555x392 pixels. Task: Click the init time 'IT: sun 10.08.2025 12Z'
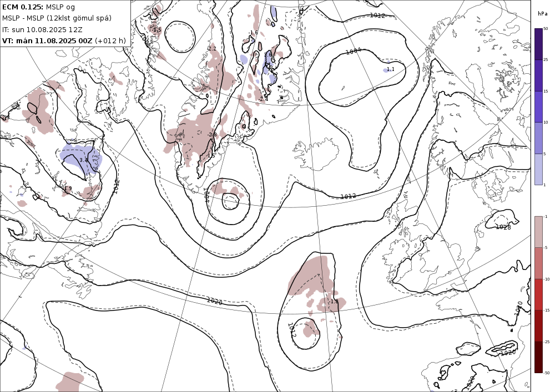[x=43, y=29]
